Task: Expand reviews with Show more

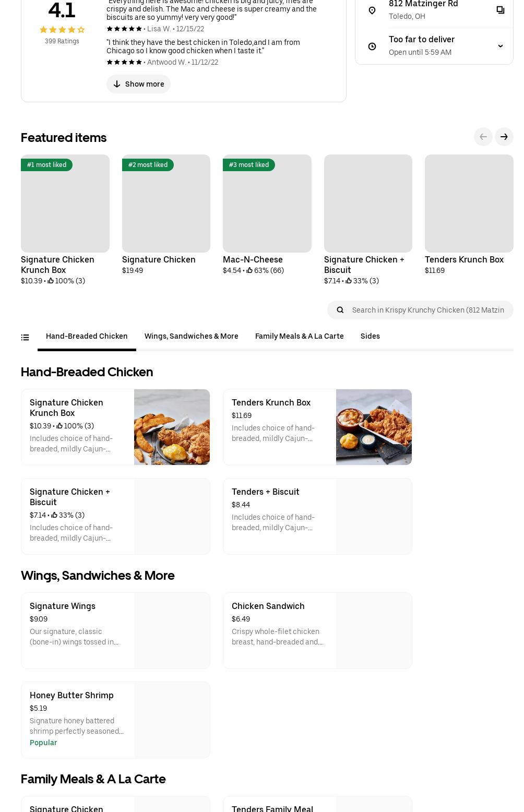Action: (x=138, y=84)
